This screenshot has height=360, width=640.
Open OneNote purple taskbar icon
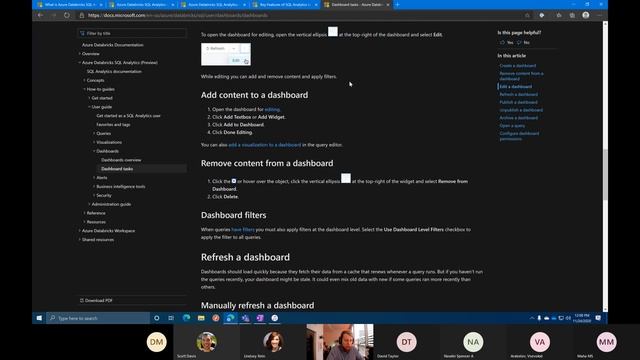click(x=260, y=318)
